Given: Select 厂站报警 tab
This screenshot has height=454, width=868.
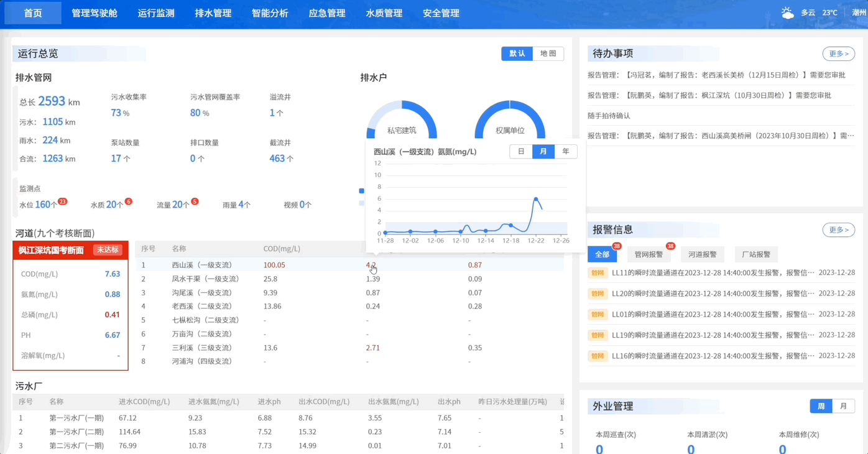Looking at the screenshot, I should (x=756, y=254).
